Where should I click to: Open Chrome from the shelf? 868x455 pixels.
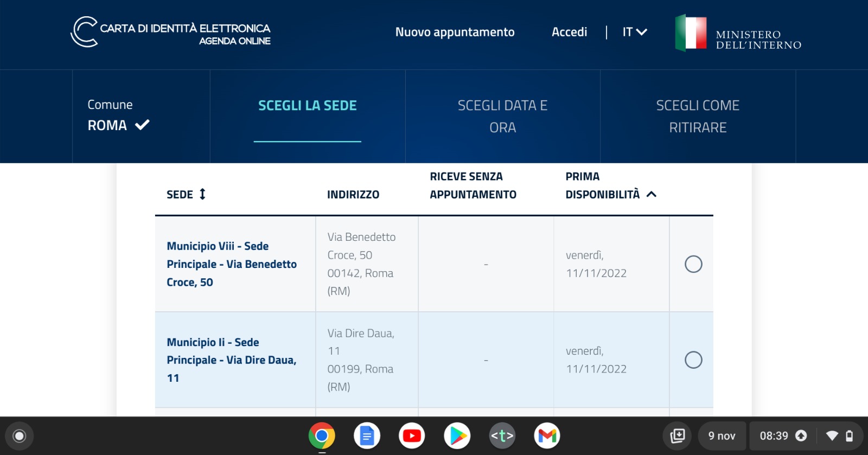pyautogui.click(x=322, y=435)
